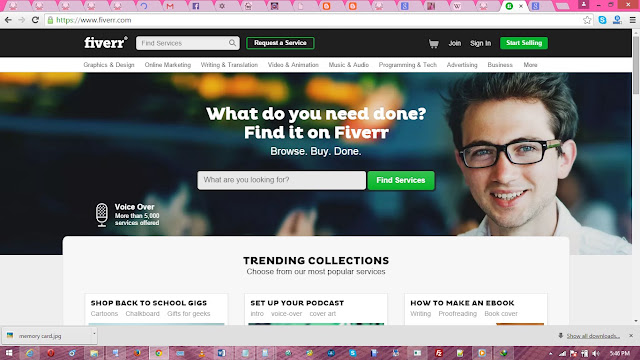Open Writing & Translation category
The height and width of the screenshot is (360, 640).
tap(229, 65)
